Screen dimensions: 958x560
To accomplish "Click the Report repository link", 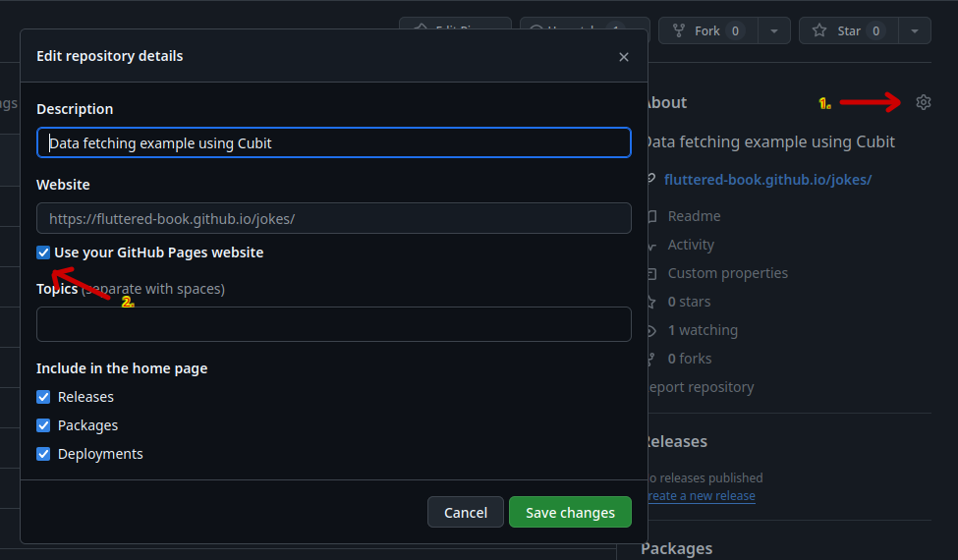I will (701, 387).
